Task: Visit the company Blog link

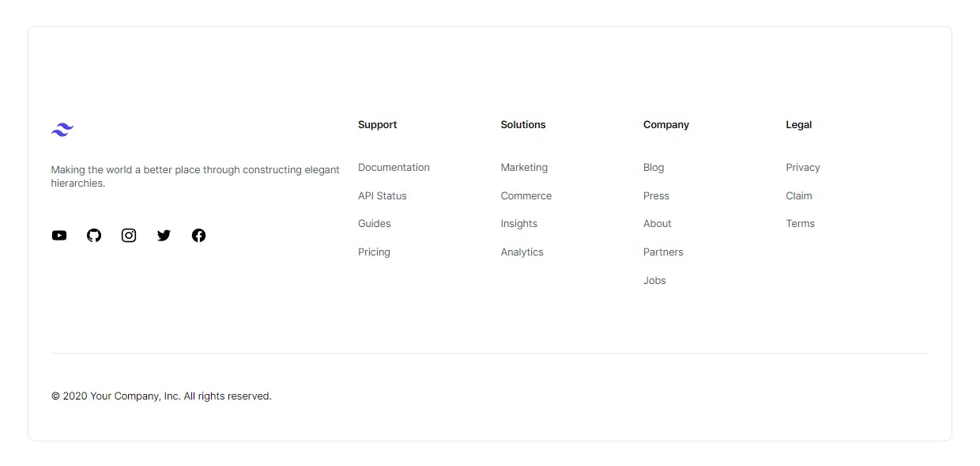Action: click(654, 167)
